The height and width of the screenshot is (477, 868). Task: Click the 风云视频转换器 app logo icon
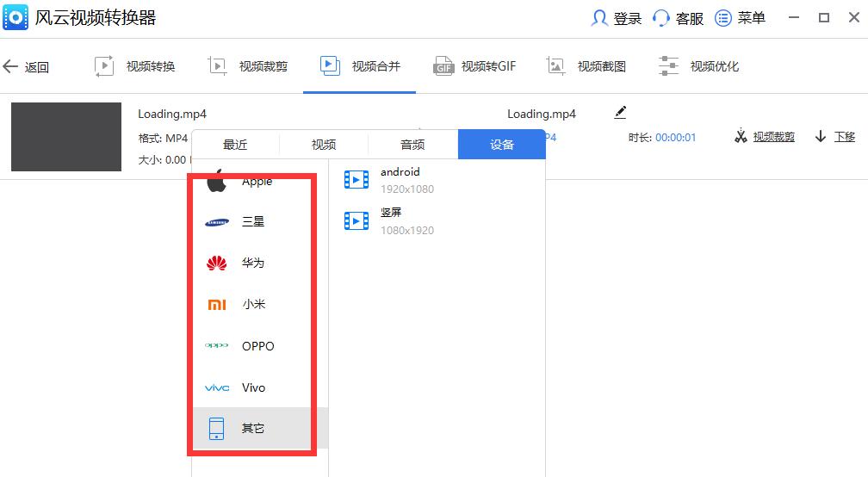(15, 18)
